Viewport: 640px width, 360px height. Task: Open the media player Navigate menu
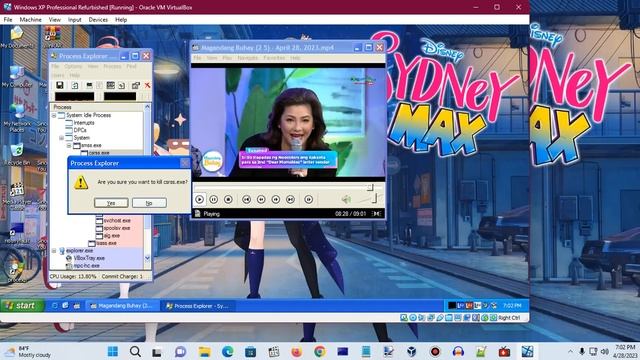point(248,58)
